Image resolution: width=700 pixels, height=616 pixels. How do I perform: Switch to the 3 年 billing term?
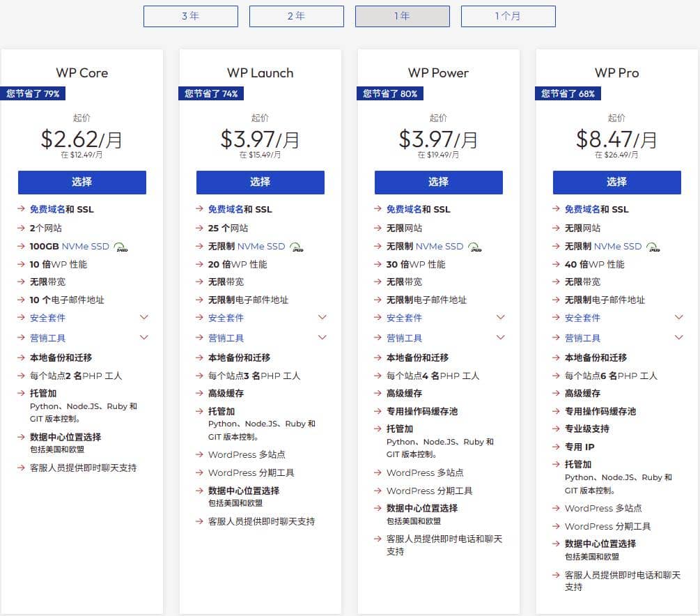click(190, 15)
